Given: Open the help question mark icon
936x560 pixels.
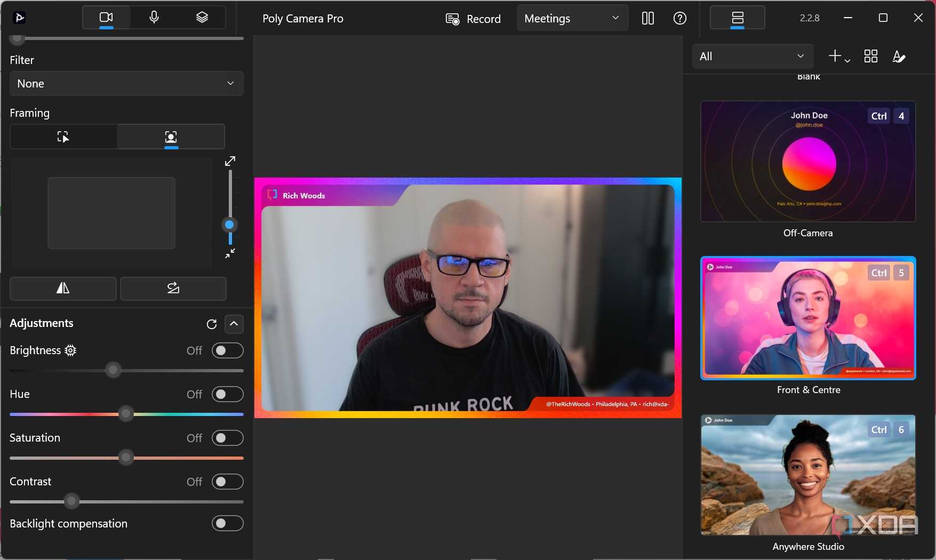Looking at the screenshot, I should (x=679, y=18).
